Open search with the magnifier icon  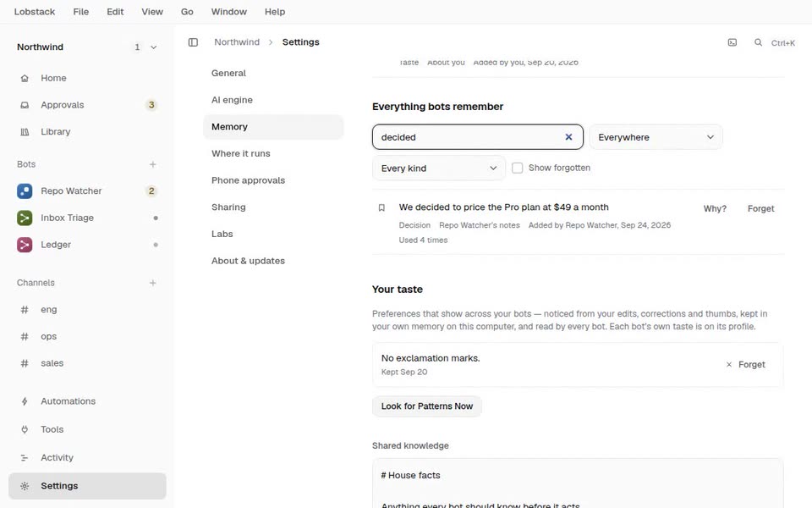point(758,42)
